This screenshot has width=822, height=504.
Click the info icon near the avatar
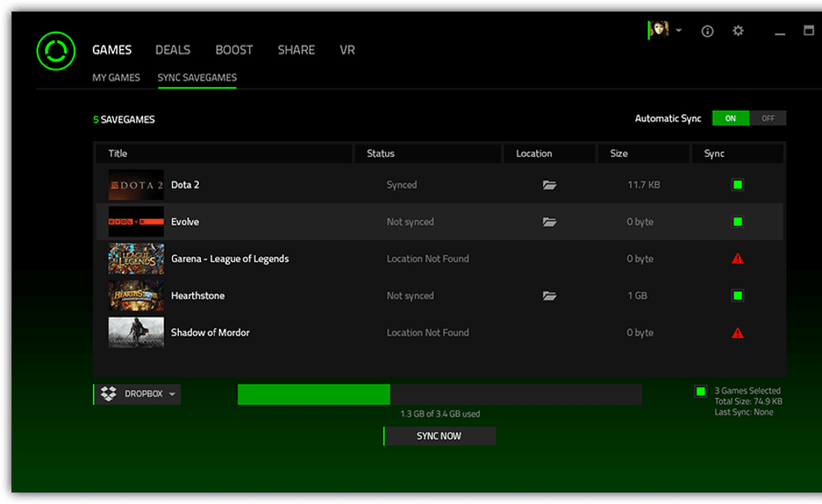coord(706,31)
